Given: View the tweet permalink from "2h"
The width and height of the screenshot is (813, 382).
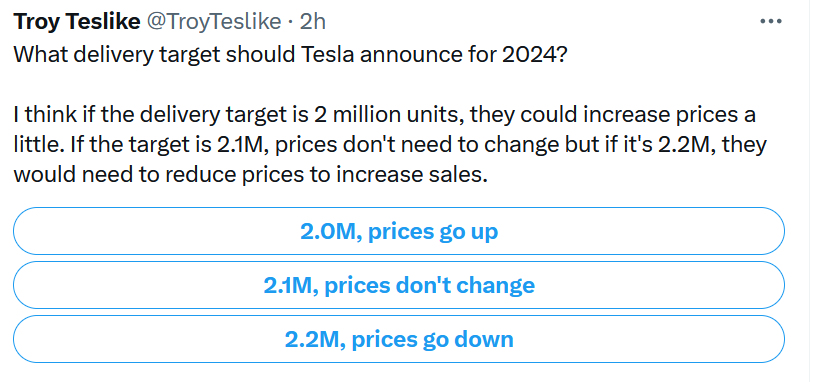Looking at the screenshot, I should click(313, 22).
